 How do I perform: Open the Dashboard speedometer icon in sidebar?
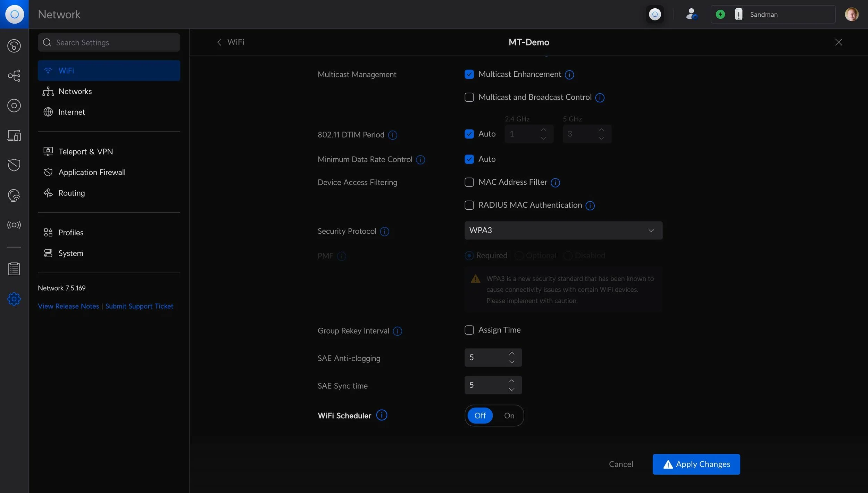pyautogui.click(x=14, y=45)
